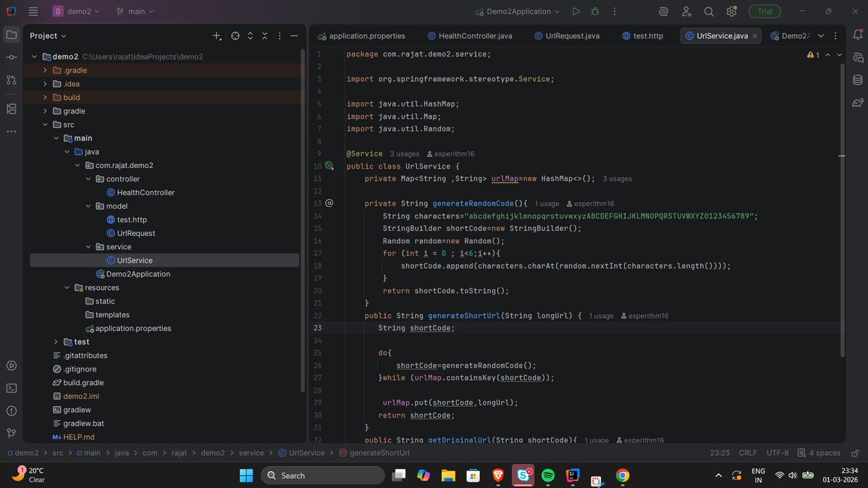Select opened file crosshair icon
Viewport: 868px width, 488px height.
(x=235, y=35)
